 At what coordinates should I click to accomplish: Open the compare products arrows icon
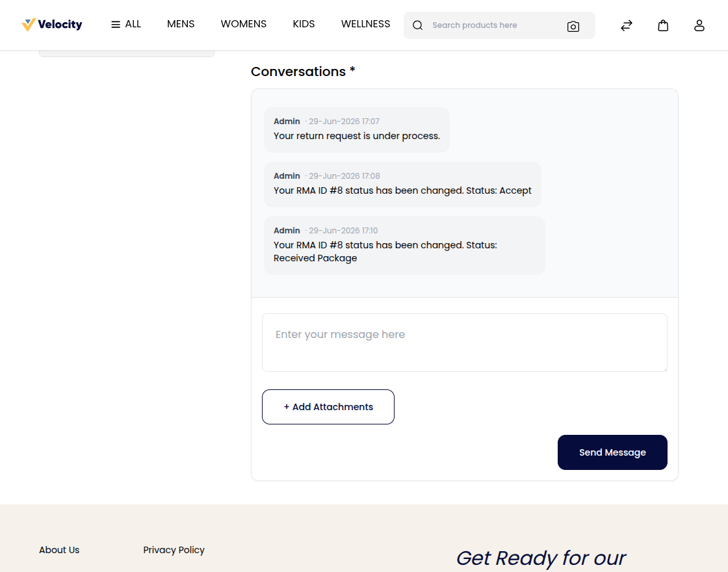click(627, 25)
